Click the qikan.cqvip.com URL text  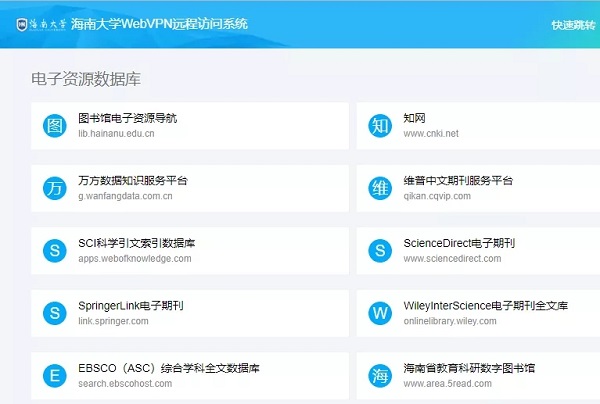437,196
